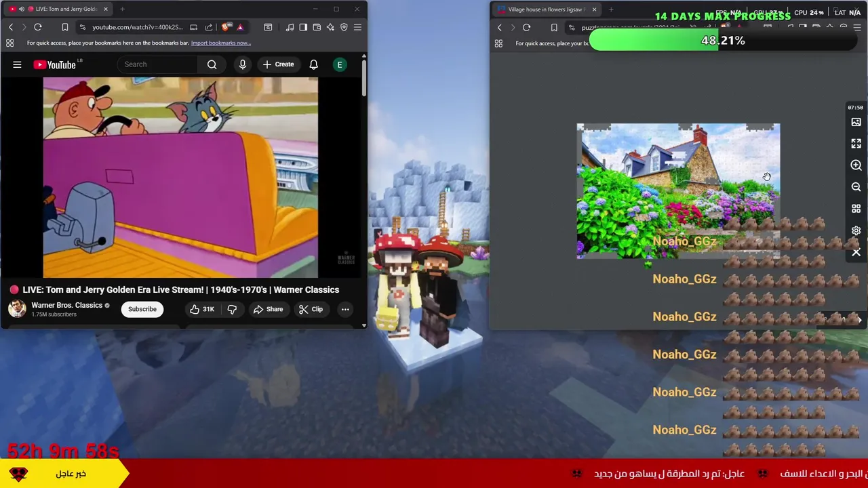Select the LIVE: Tom and Jerry tab
This screenshot has width=868, height=488.
point(57,9)
